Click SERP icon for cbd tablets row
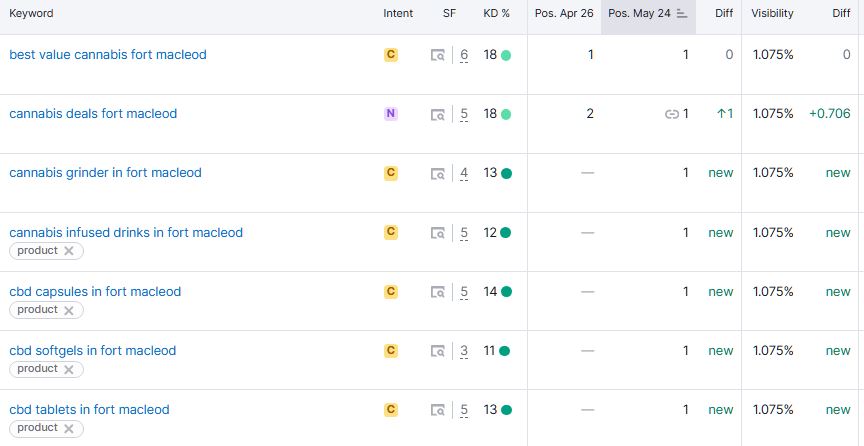The height and width of the screenshot is (446, 864). point(438,410)
